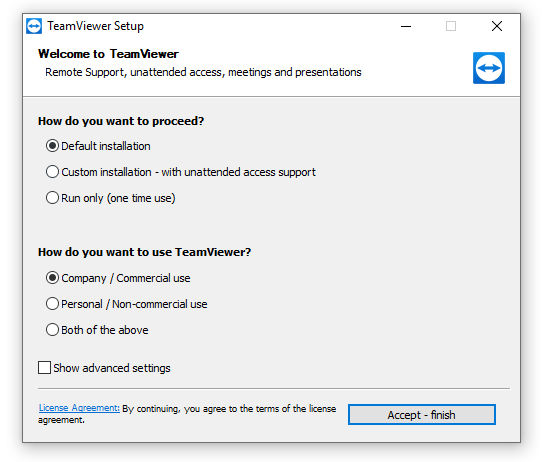The height and width of the screenshot is (462, 543).
Task: Click the Welcome to TeamViewer heading
Action: [x=108, y=54]
